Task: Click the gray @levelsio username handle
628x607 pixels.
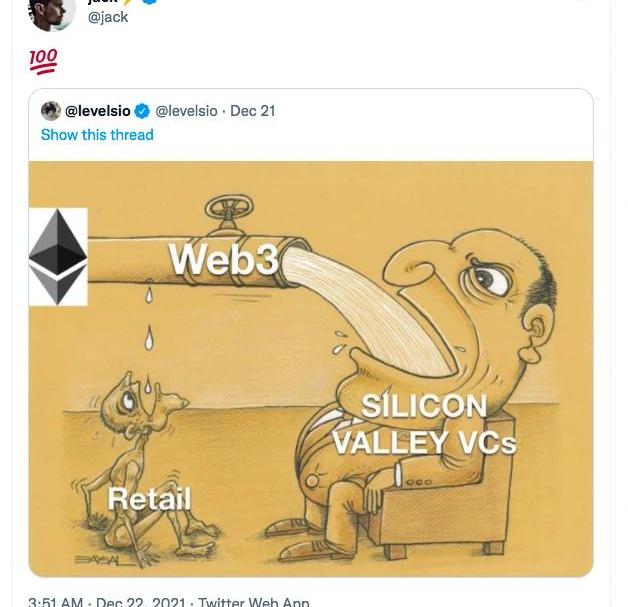Action: (186, 111)
